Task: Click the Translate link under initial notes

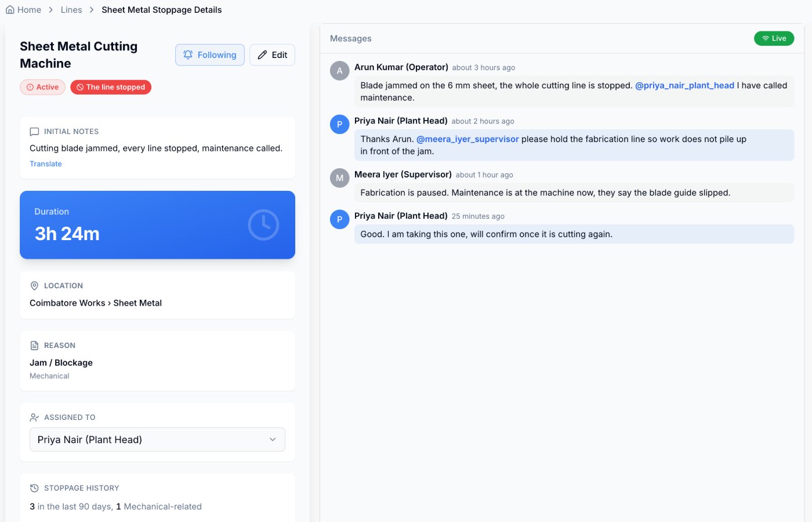Action: coord(46,164)
